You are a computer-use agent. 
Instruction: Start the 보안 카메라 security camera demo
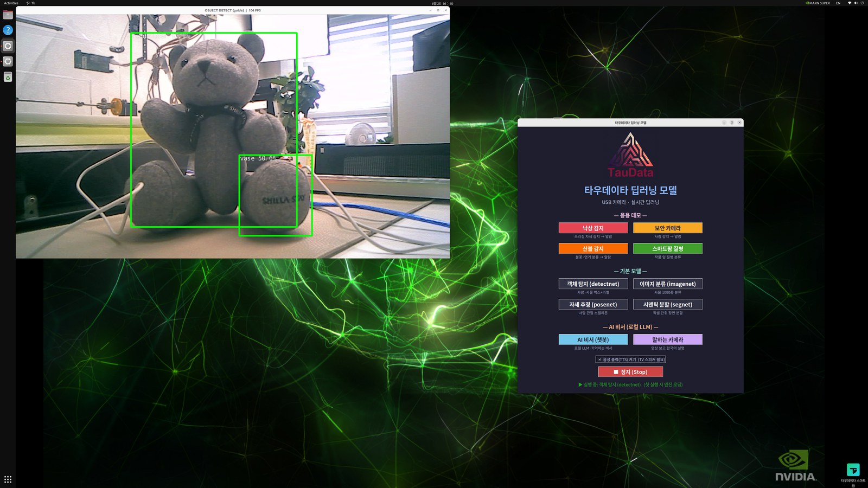click(667, 228)
